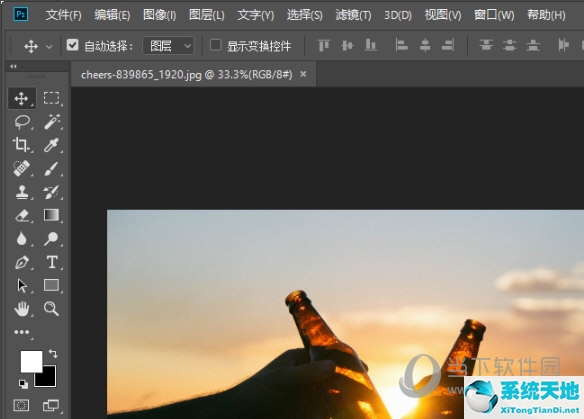
Task: Click the toolbox top drag-handle grip
Action: point(36,76)
